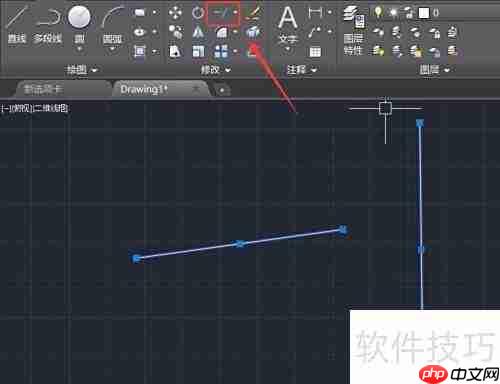Screen dimensions: 500x384
Task: Open Layer Properties (图层特性) manager
Action: (354, 31)
